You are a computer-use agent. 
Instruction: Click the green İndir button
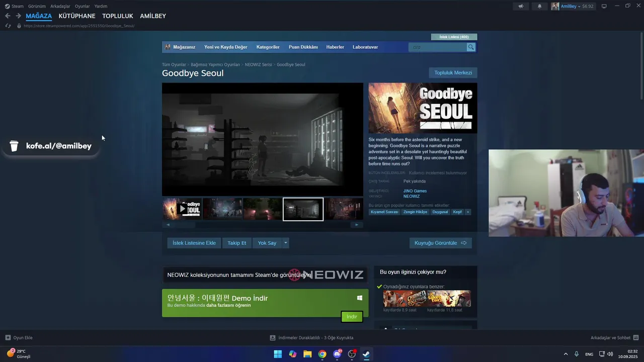coord(352,317)
